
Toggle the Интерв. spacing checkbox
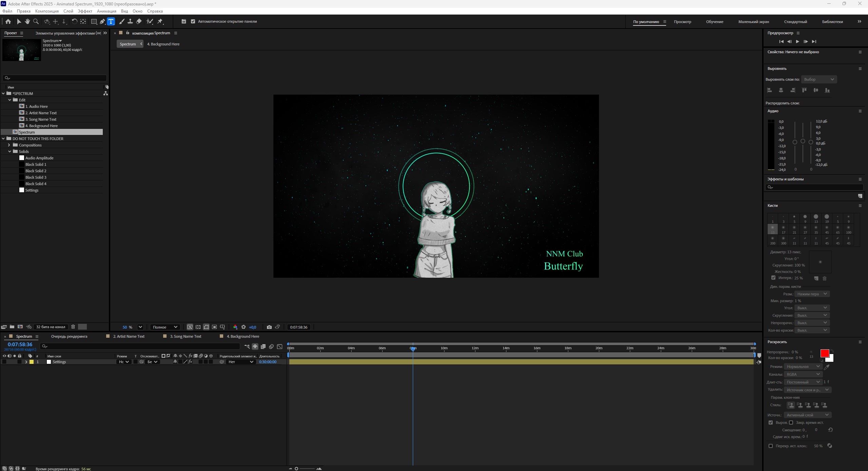(773, 278)
